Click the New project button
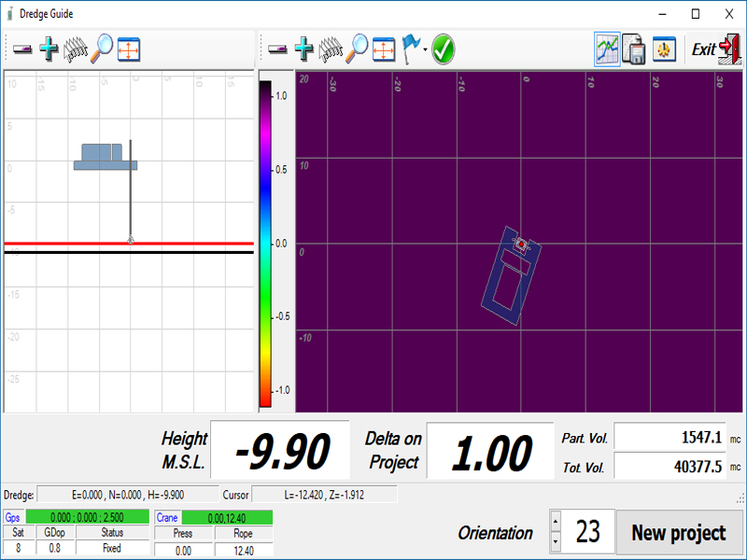The image size is (747, 560). point(679,533)
